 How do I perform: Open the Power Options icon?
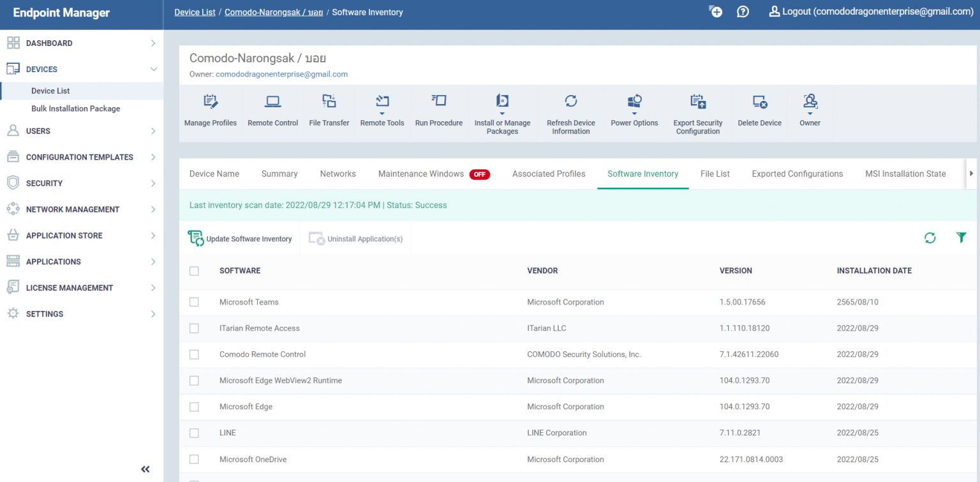(635, 101)
